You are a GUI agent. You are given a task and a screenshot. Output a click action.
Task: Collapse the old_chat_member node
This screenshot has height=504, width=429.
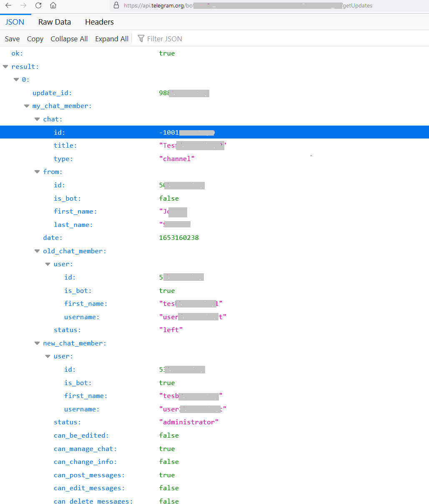(37, 251)
